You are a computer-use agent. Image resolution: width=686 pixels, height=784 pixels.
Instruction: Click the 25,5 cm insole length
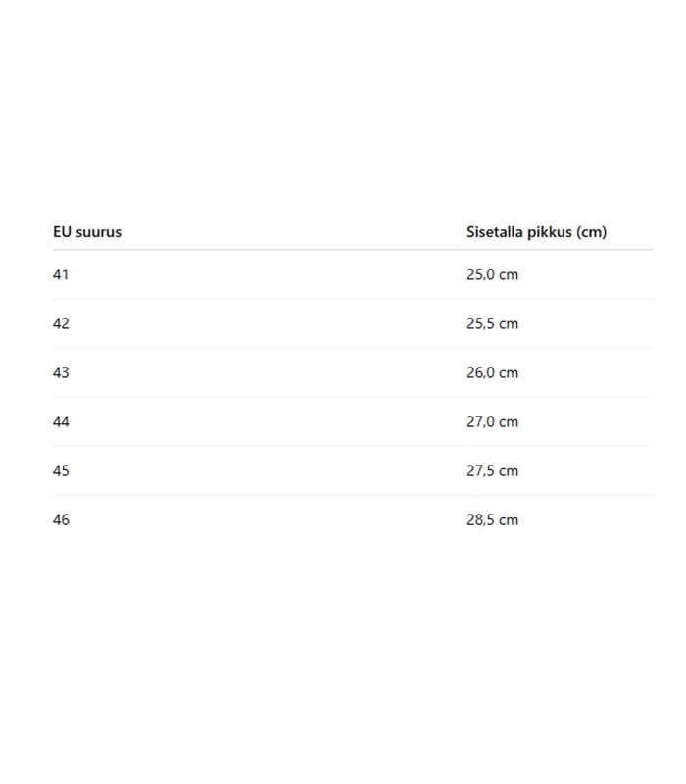click(493, 323)
